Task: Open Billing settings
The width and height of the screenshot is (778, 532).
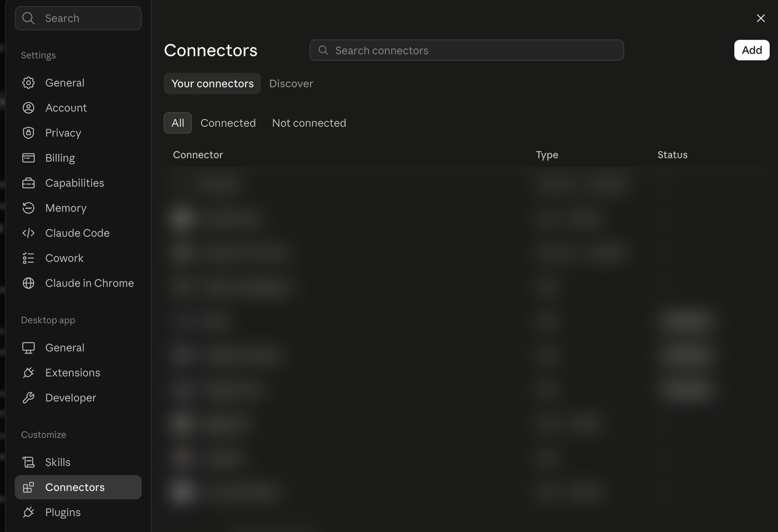Action: pyautogui.click(x=78, y=158)
